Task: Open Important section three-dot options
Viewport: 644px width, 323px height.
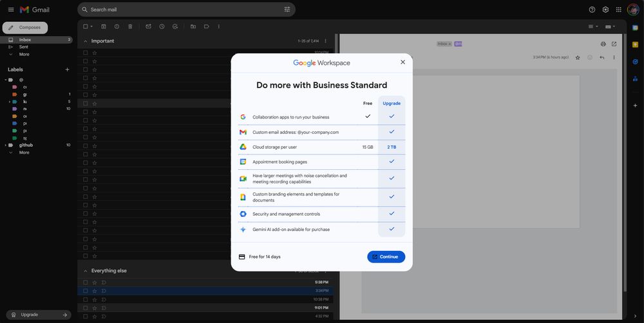Action: coord(326,41)
